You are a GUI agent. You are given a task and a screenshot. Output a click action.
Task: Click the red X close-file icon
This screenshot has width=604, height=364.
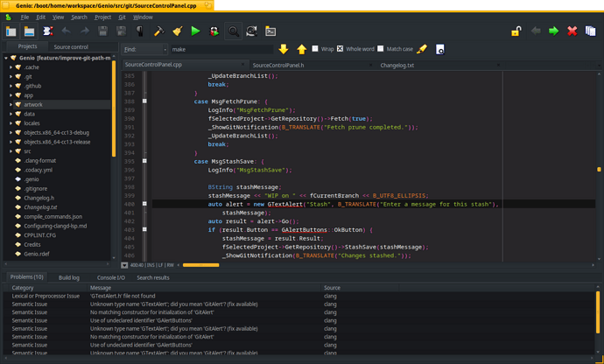click(x=572, y=31)
